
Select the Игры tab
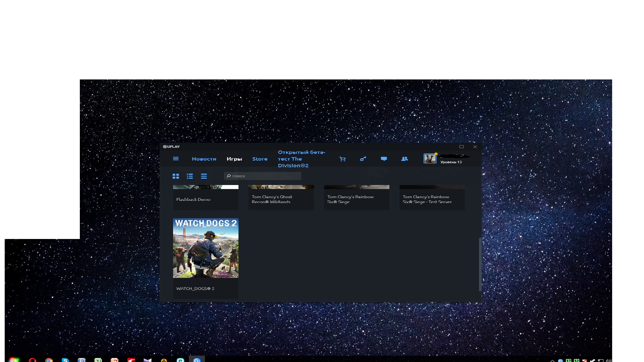(x=234, y=159)
